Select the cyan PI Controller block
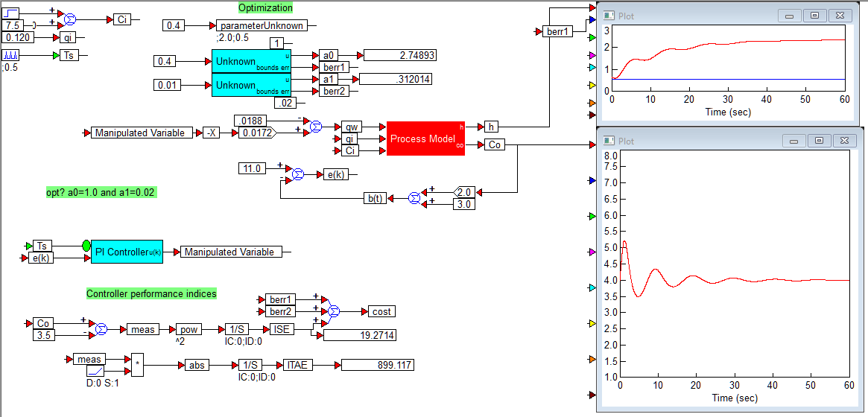 [x=127, y=252]
